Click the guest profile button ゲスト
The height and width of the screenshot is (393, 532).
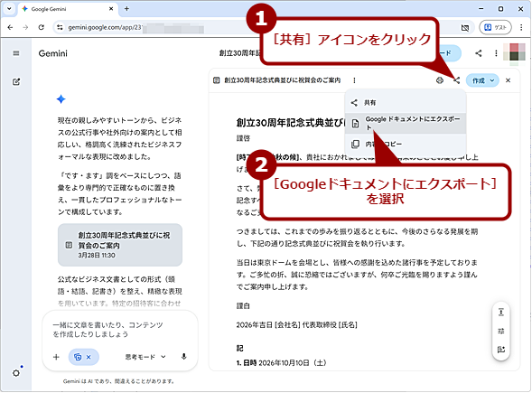pyautogui.click(x=495, y=27)
